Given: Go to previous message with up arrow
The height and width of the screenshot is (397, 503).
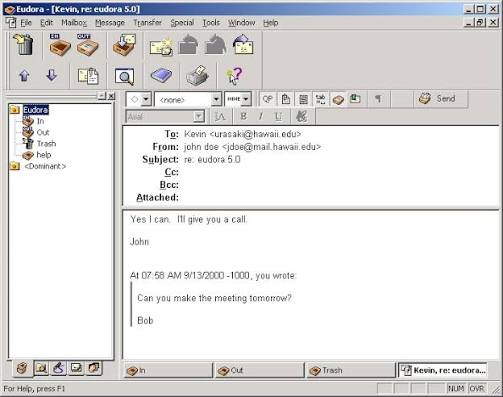Looking at the screenshot, I should coord(24,75).
